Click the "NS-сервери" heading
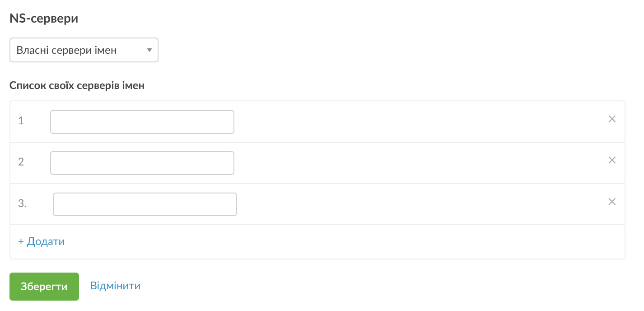644x311 pixels. click(x=44, y=19)
